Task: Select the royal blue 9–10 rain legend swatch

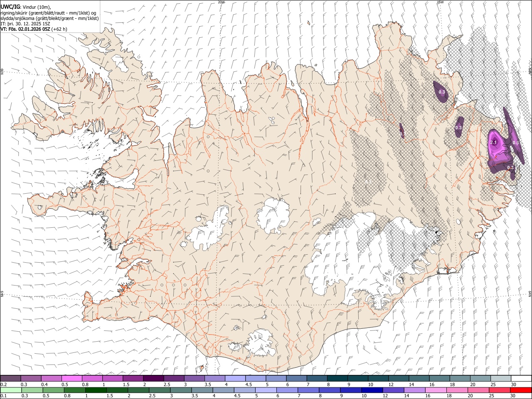Action: (351, 390)
